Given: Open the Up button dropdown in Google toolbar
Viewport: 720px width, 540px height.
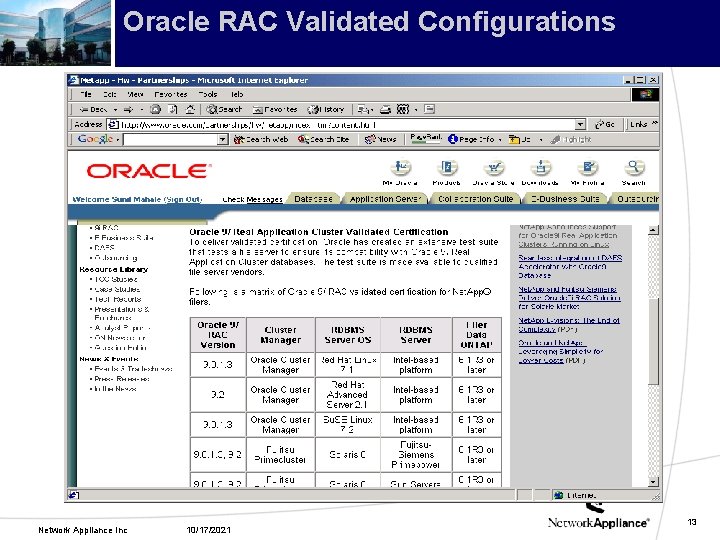Looking at the screenshot, I should pos(540,139).
